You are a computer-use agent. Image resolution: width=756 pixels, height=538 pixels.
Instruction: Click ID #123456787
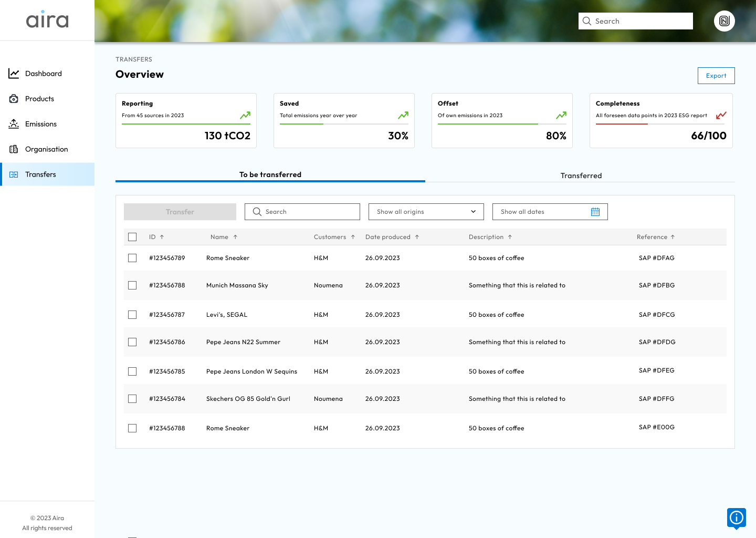(167, 315)
